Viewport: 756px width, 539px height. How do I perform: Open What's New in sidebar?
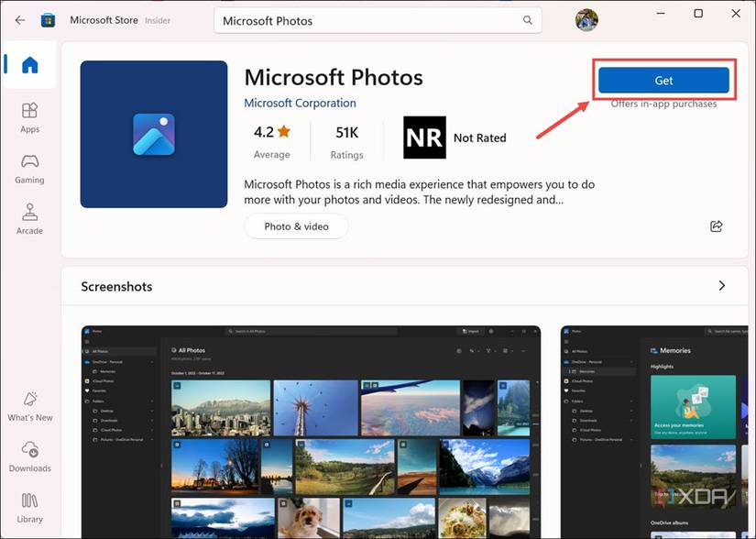(x=30, y=406)
